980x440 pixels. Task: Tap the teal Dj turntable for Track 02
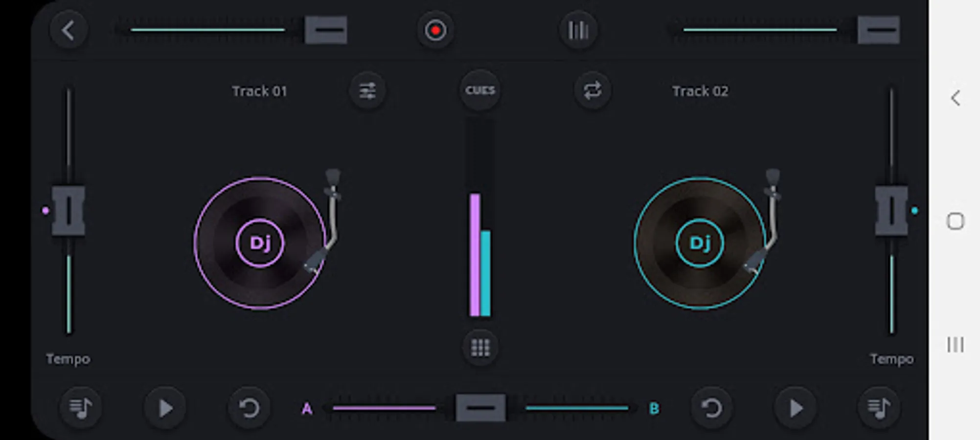point(700,243)
